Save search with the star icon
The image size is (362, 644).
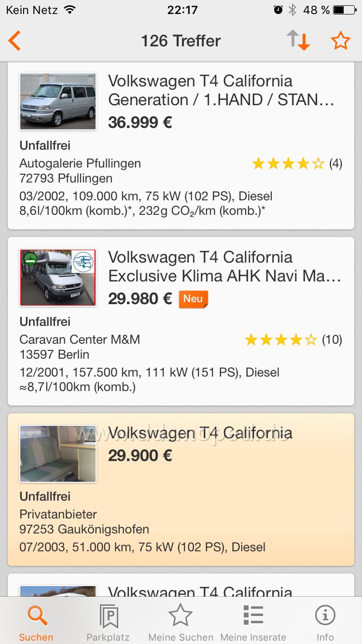[340, 41]
